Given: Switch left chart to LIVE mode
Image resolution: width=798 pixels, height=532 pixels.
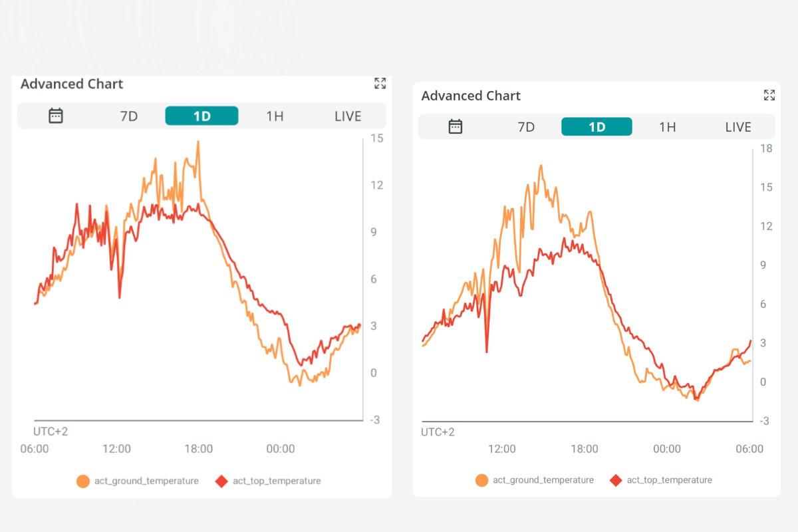Looking at the screenshot, I should click(x=348, y=116).
